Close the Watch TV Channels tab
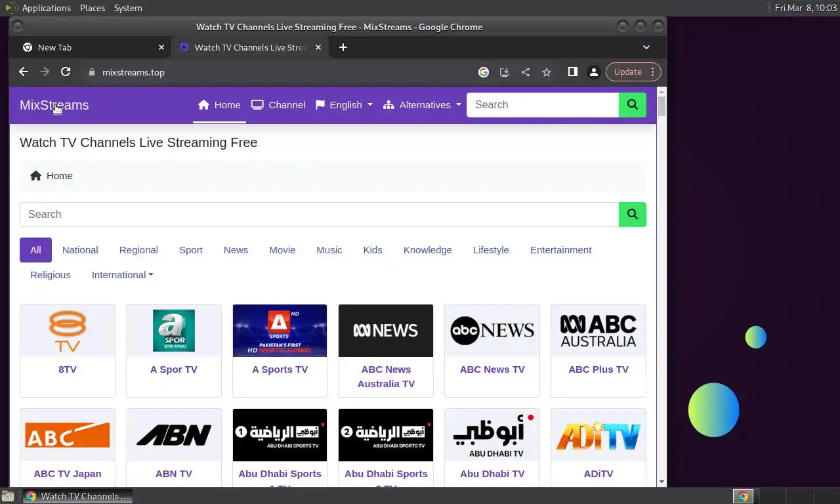This screenshot has height=504, width=840. click(319, 47)
